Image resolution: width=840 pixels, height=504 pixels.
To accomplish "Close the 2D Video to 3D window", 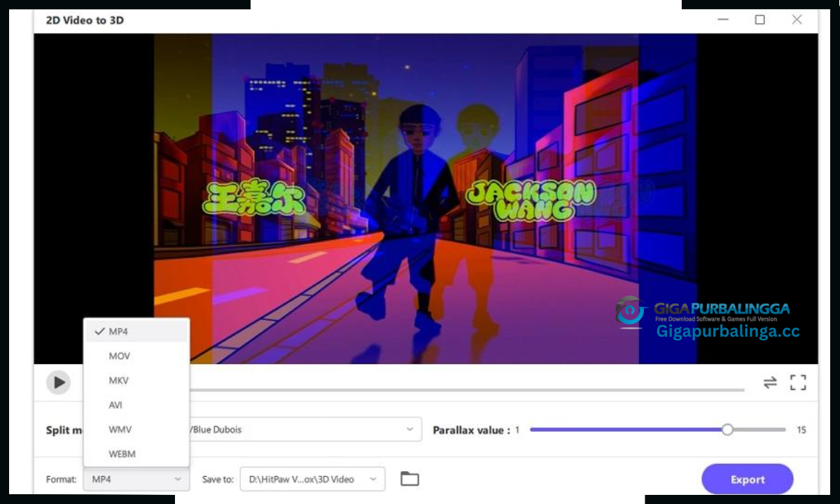I will click(x=797, y=20).
